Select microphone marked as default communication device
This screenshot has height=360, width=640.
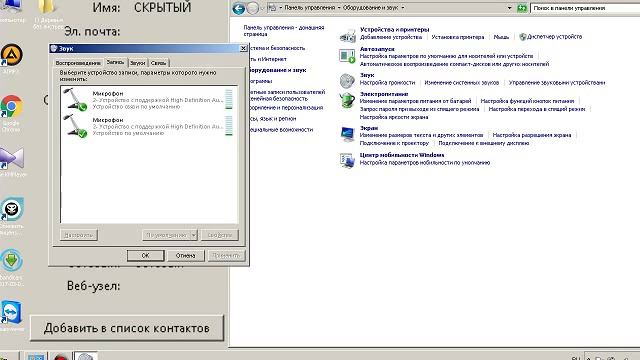tap(148, 100)
